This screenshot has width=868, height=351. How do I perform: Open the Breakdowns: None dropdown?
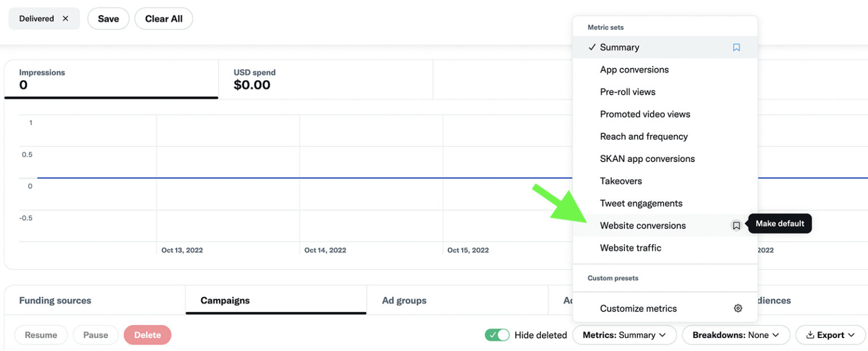point(735,335)
